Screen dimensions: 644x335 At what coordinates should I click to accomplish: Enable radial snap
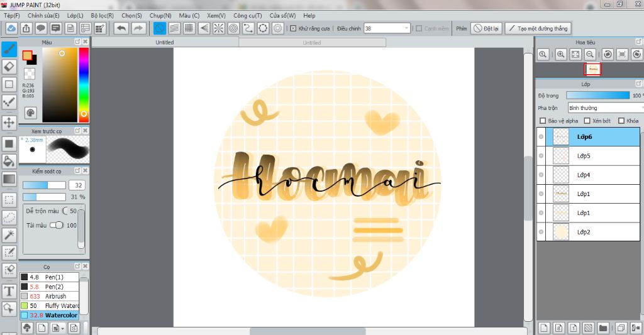[219, 28]
